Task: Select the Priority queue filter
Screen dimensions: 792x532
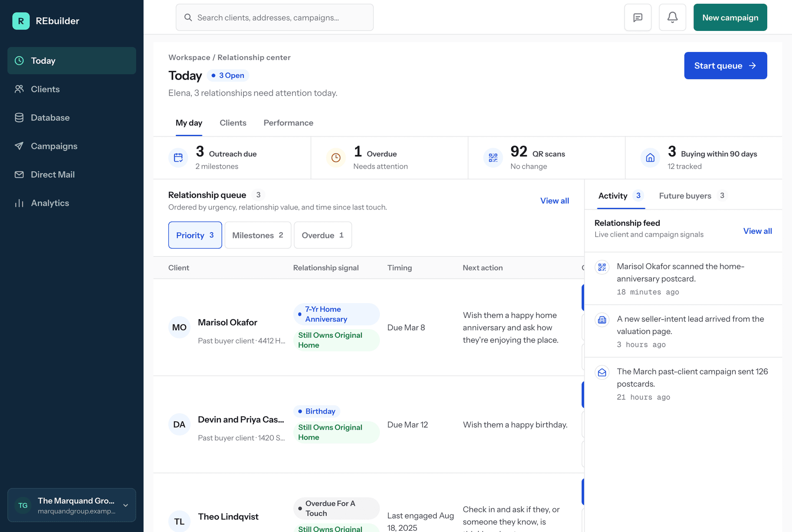Action: (x=195, y=235)
